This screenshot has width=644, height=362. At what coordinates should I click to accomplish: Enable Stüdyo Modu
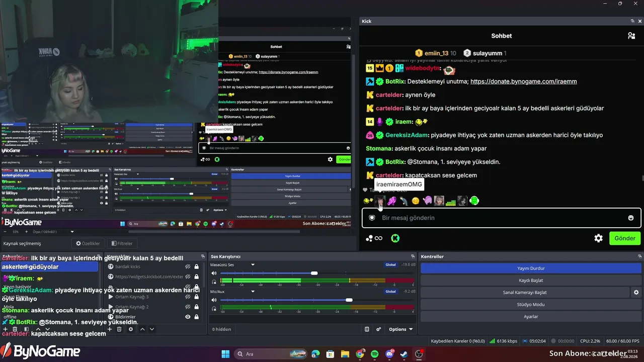pyautogui.click(x=531, y=304)
